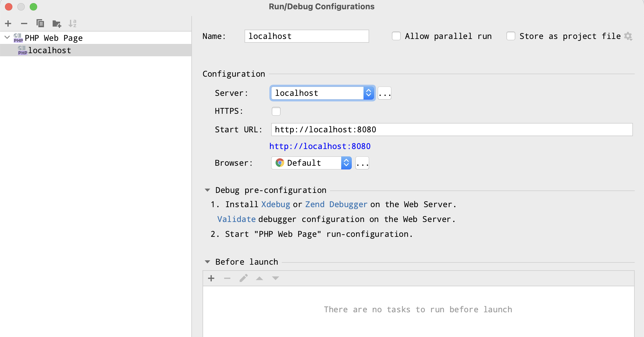
Task: Open the Xdebug link
Action: (x=276, y=204)
